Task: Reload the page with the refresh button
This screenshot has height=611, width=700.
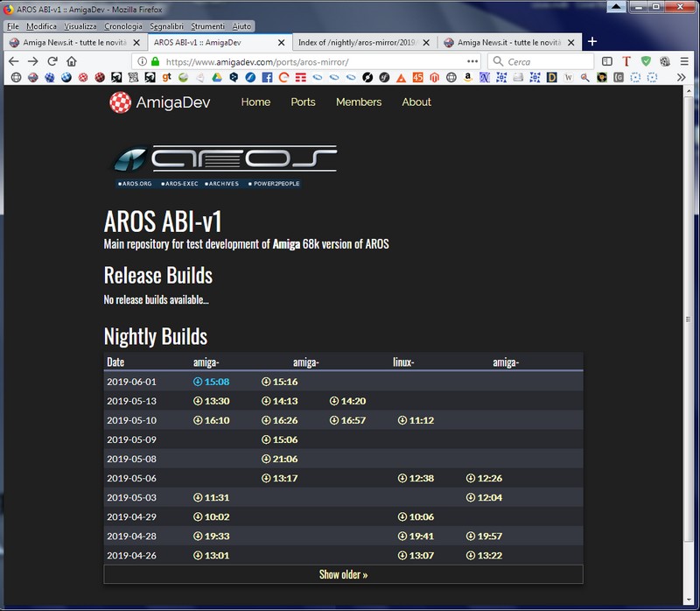Action: 52,61
